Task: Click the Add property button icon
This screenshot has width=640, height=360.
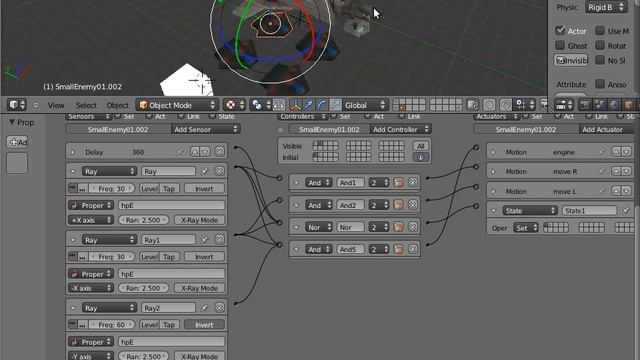Action: coord(17,142)
